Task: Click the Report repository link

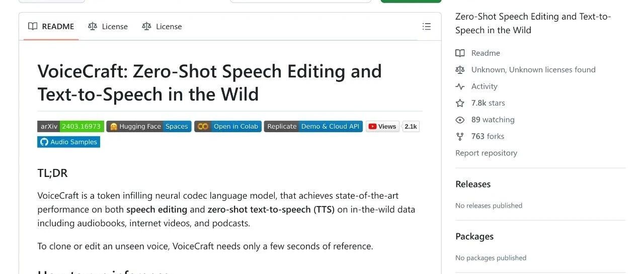Action: (x=486, y=153)
